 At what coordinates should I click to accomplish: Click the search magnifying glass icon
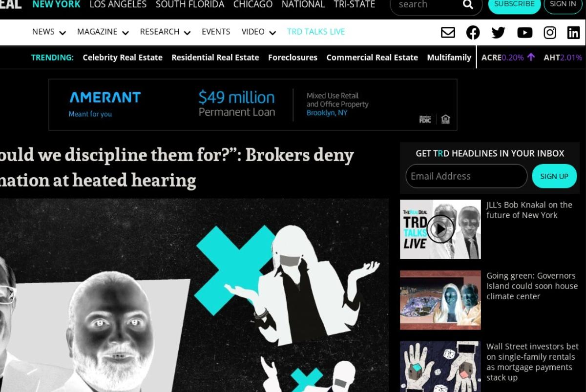468,4
